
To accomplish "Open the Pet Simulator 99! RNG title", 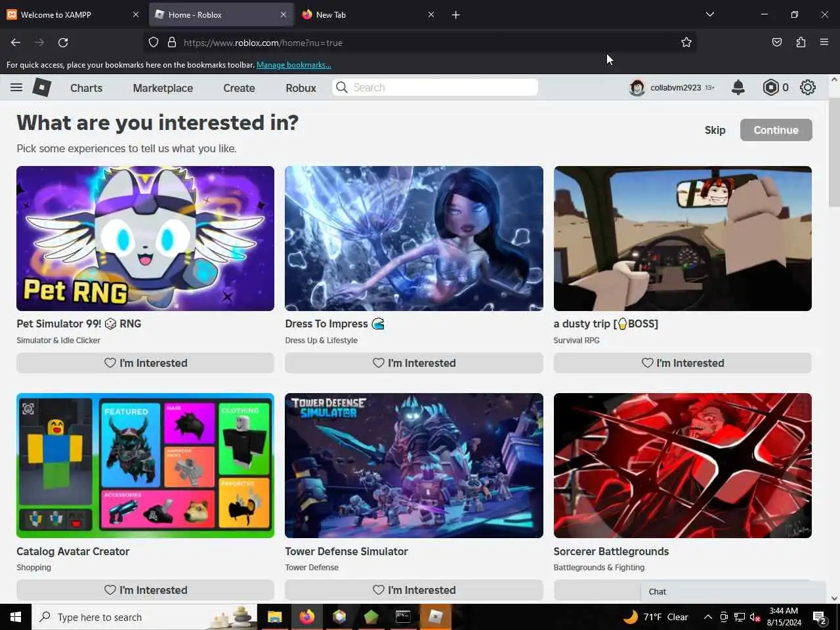I will 79,324.
